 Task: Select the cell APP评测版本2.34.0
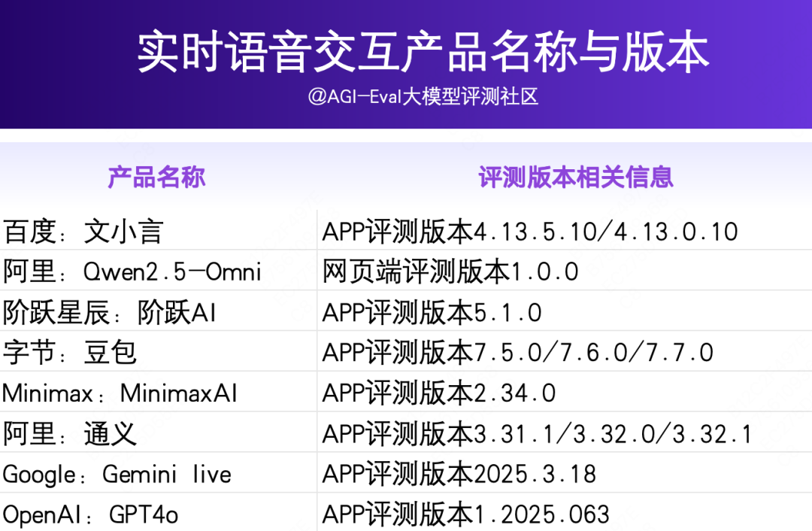(x=565, y=392)
